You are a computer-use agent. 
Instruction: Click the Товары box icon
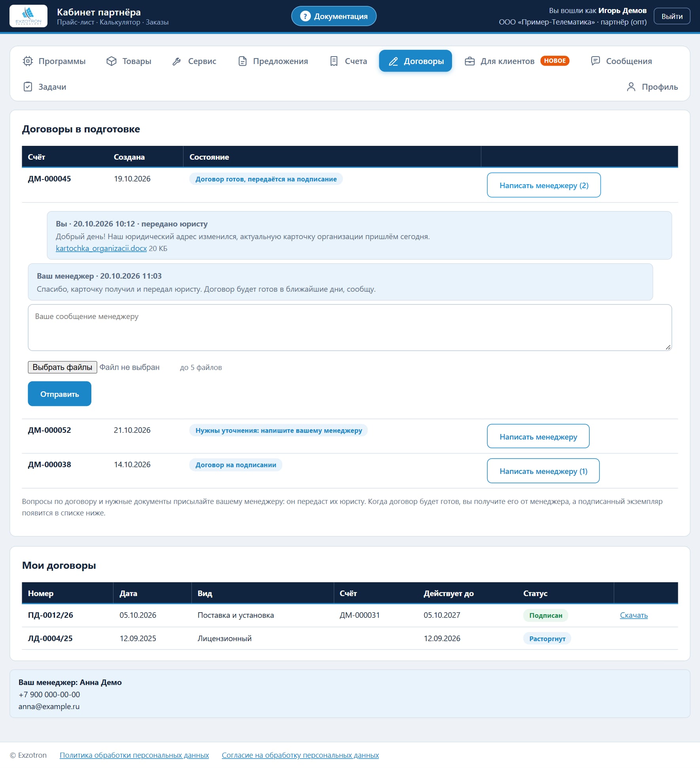(112, 61)
